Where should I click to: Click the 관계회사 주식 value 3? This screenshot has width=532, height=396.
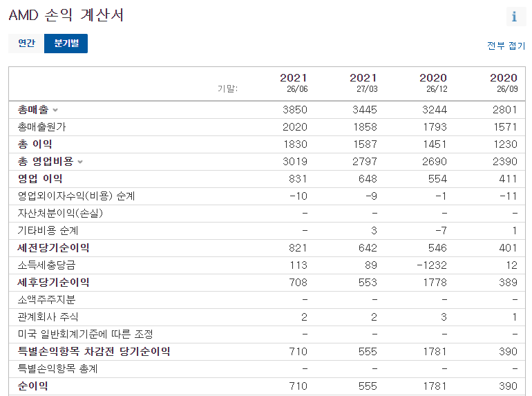(x=444, y=317)
